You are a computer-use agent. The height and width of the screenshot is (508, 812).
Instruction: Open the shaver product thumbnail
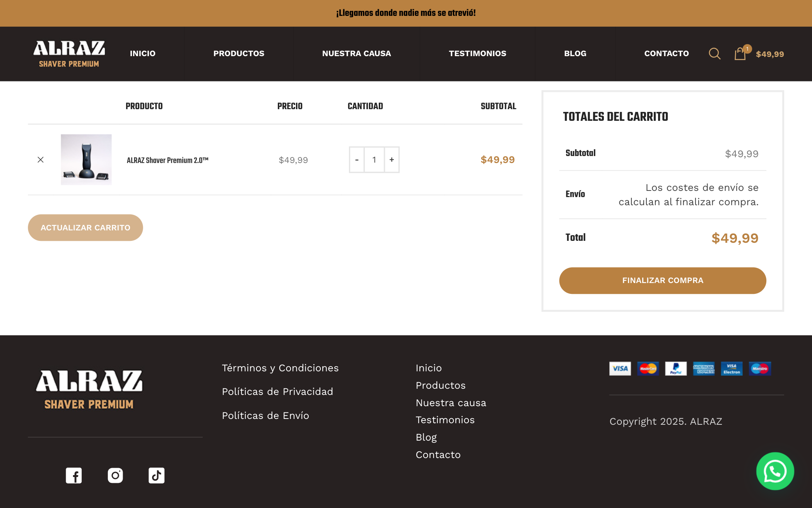pos(86,160)
